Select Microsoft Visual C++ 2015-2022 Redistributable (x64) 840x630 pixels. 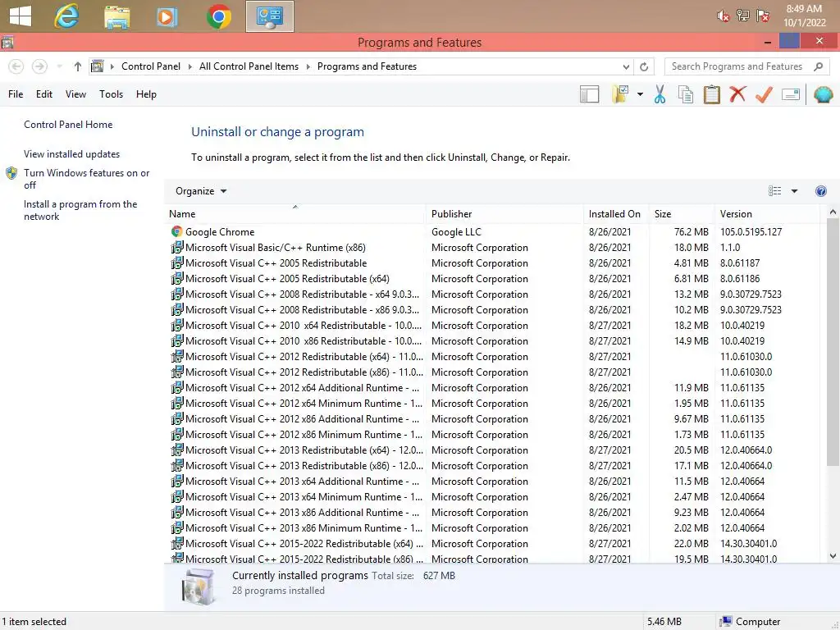tap(493, 543)
